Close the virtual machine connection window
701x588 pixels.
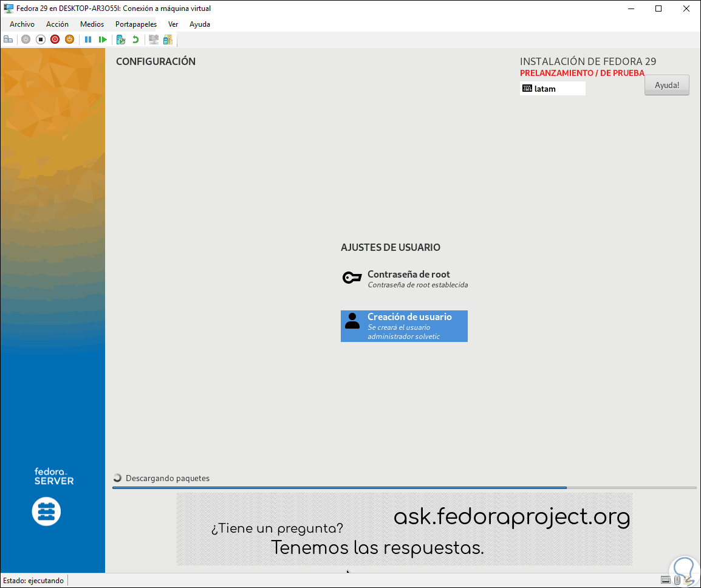686,9
